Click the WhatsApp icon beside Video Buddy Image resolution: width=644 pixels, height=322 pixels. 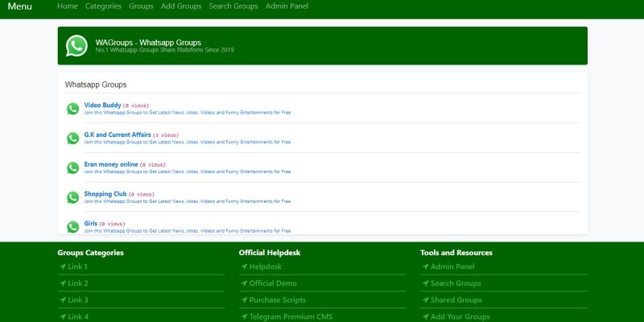pos(72,109)
